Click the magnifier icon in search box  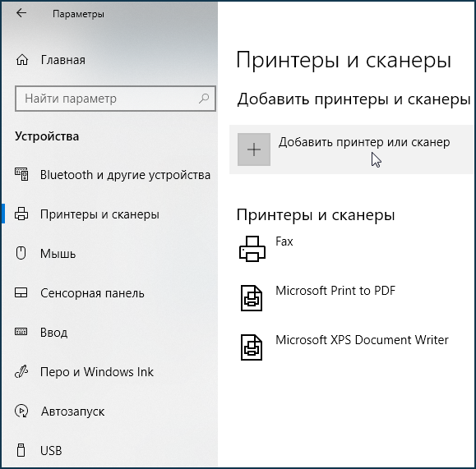pos(204,99)
